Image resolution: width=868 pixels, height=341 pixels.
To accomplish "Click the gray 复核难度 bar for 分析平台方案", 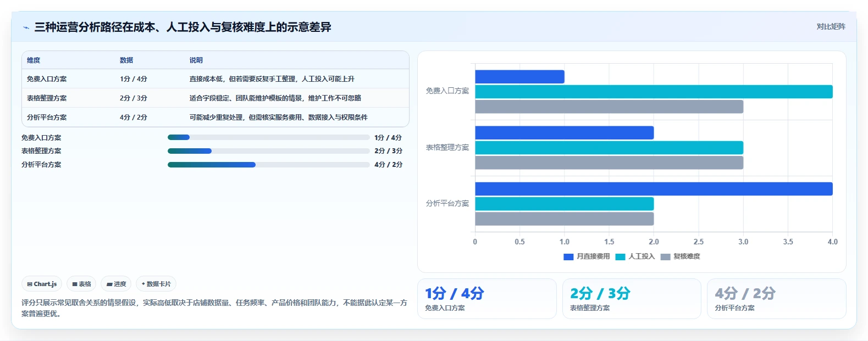I will pyautogui.click(x=564, y=219).
